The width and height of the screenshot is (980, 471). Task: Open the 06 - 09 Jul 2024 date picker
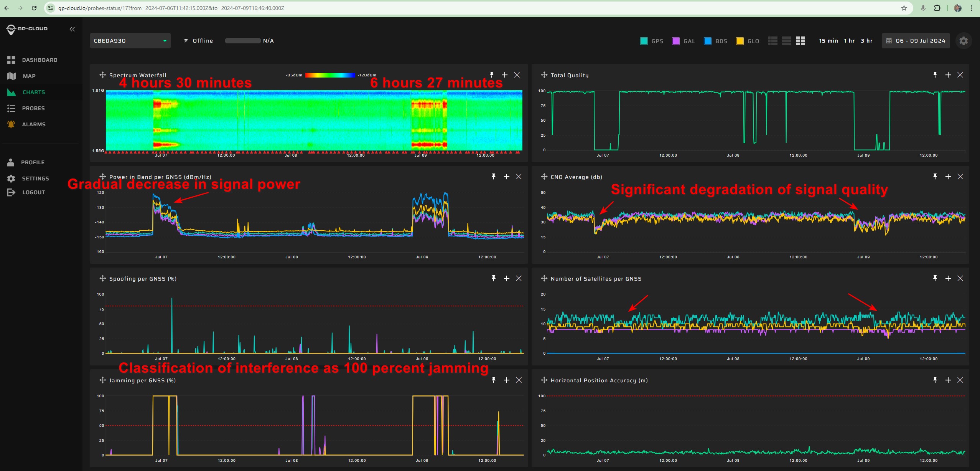coord(916,41)
